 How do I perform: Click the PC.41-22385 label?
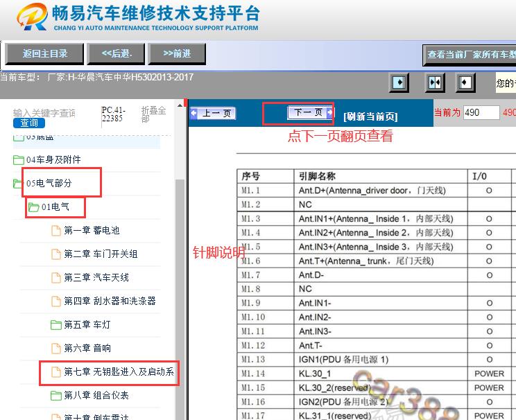(x=114, y=114)
